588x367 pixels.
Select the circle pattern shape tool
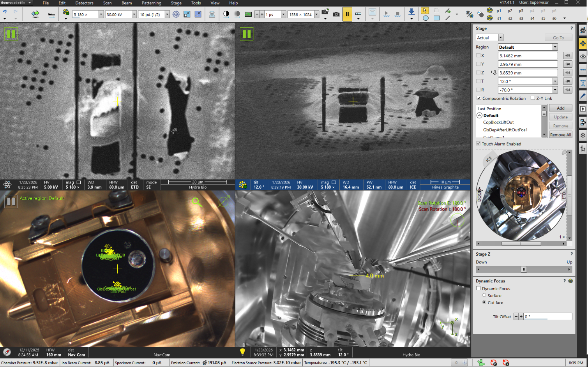click(426, 18)
